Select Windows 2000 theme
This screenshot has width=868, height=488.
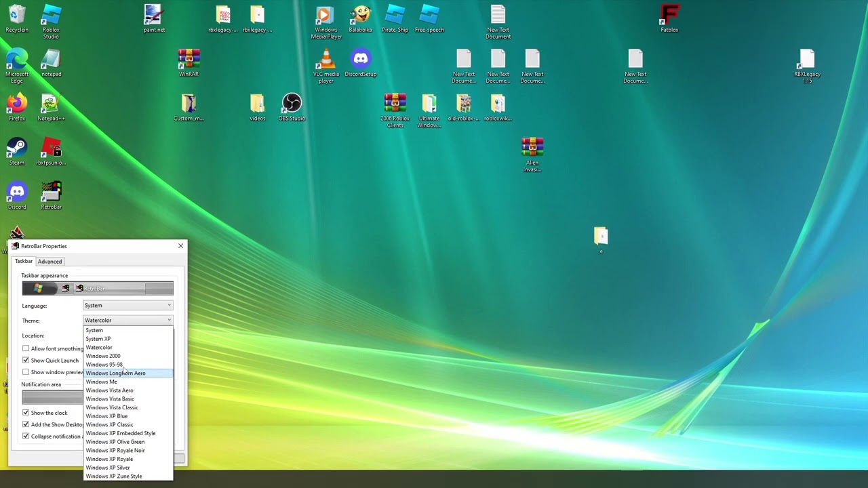coord(128,356)
